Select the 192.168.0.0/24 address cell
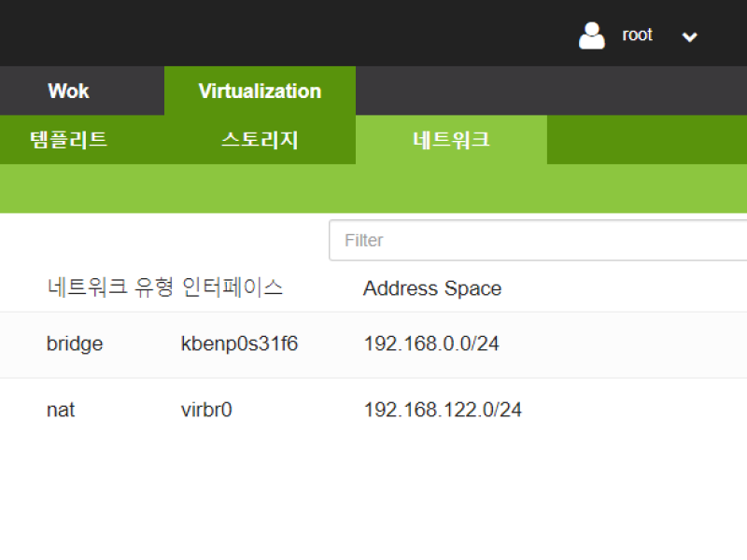Screen dimensions: 747x560 [431, 343]
